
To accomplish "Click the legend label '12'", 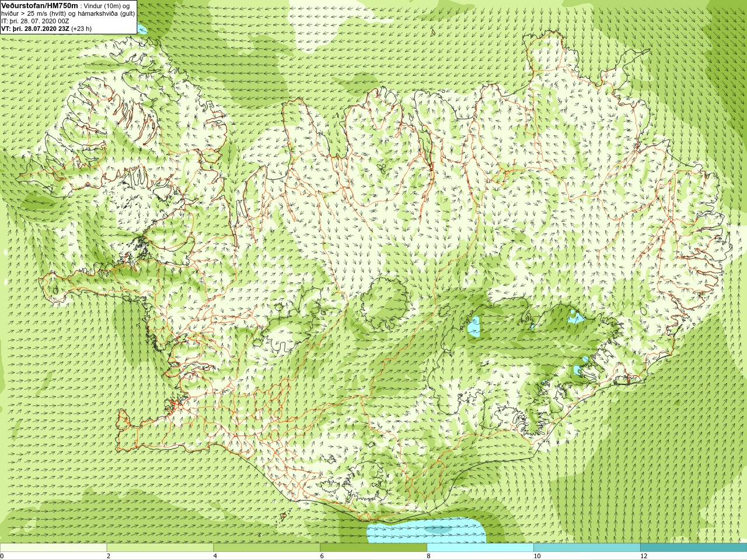I will [x=643, y=556].
